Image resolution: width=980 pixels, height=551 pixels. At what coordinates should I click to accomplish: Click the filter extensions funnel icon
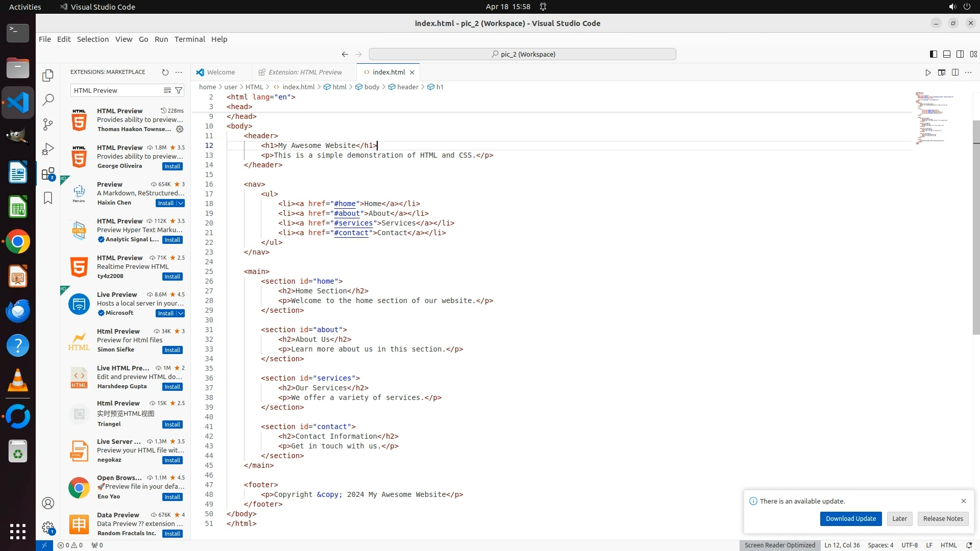[179, 90]
